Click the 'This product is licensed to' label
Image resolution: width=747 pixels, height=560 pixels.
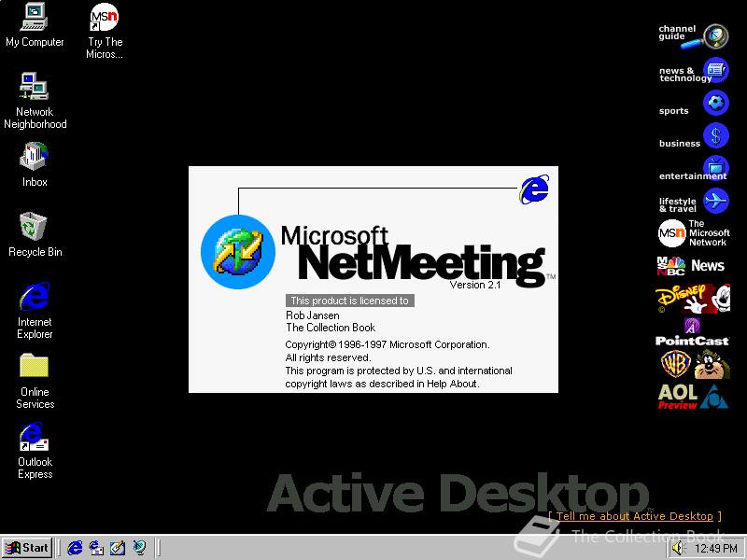pos(349,301)
